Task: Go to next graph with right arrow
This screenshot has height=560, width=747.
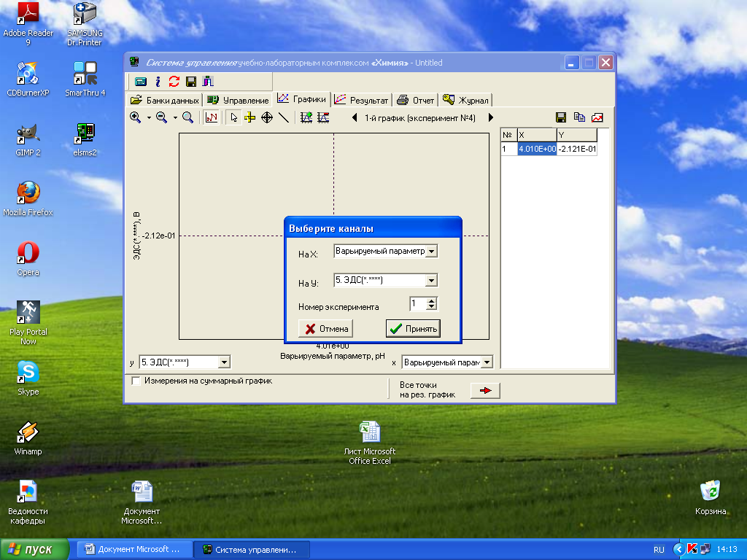Action: tap(491, 117)
